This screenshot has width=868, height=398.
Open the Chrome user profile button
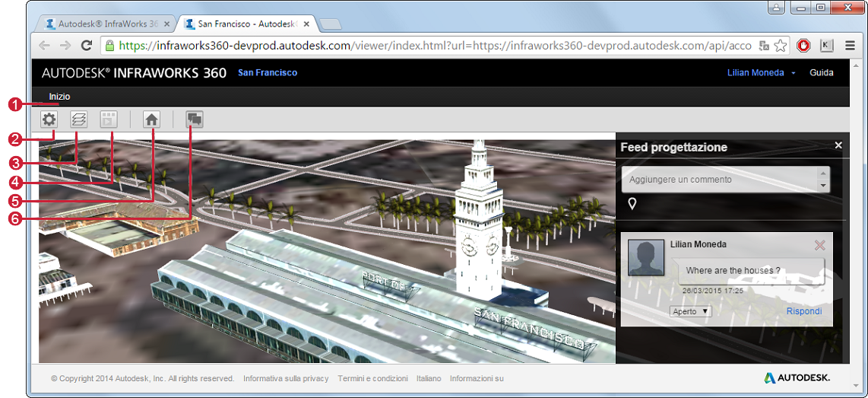pyautogui.click(x=775, y=7)
